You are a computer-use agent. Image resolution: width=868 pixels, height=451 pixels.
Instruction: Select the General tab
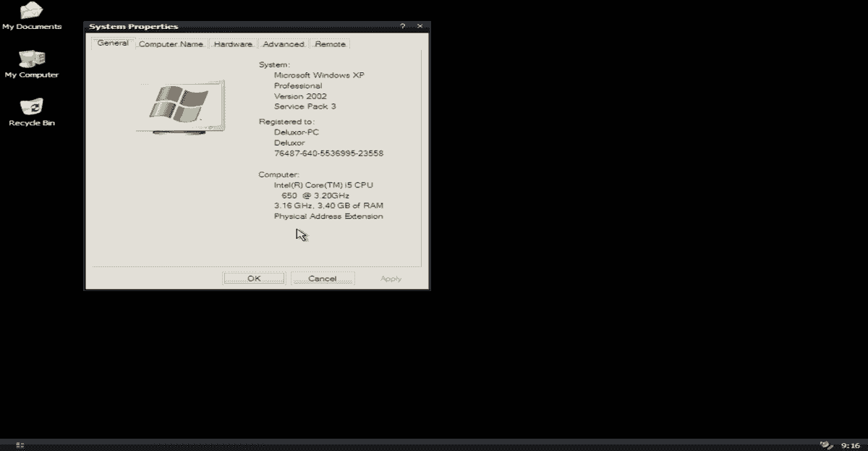click(113, 43)
